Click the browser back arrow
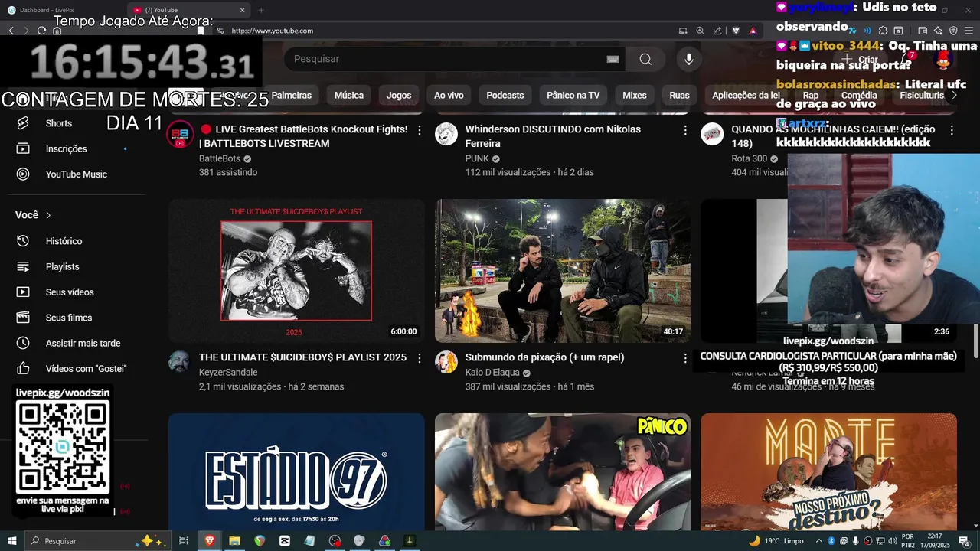The height and width of the screenshot is (551, 980). click(11, 31)
